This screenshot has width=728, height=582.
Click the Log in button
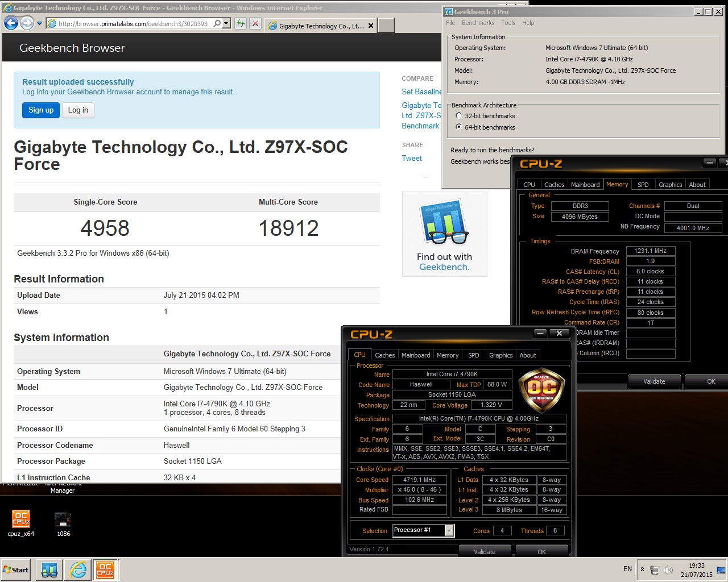(x=78, y=110)
